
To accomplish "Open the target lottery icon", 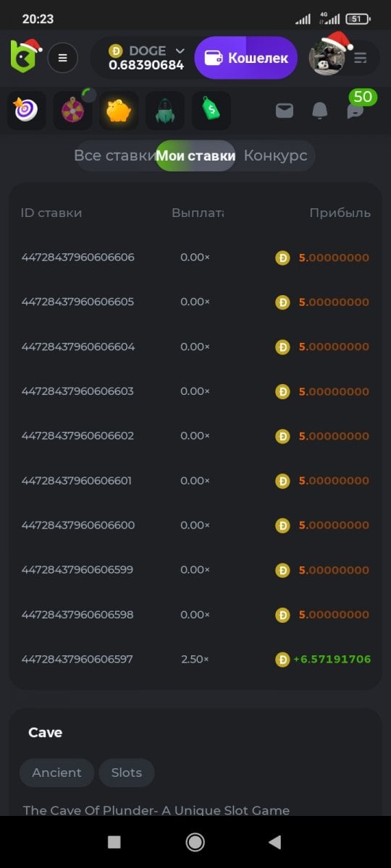I will click(27, 111).
